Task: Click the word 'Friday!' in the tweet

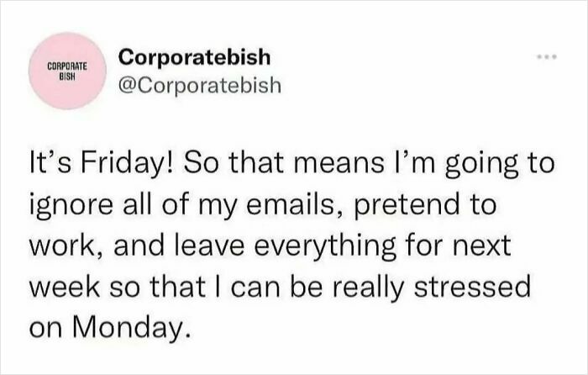Action: (x=126, y=165)
